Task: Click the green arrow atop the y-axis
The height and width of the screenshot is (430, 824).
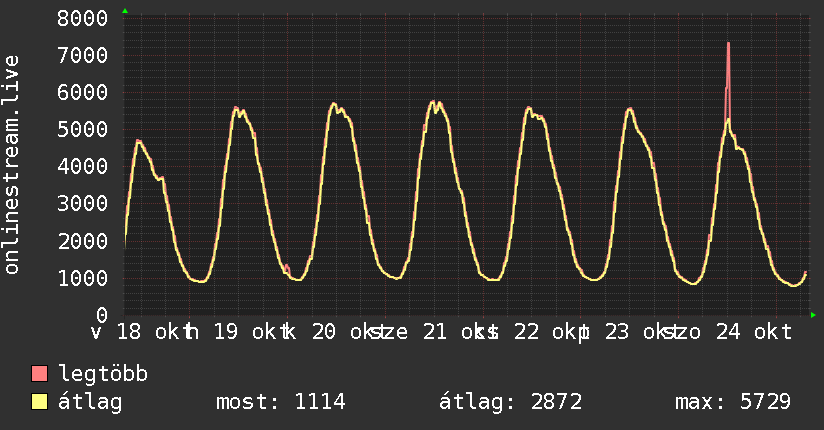Action: 125,11
